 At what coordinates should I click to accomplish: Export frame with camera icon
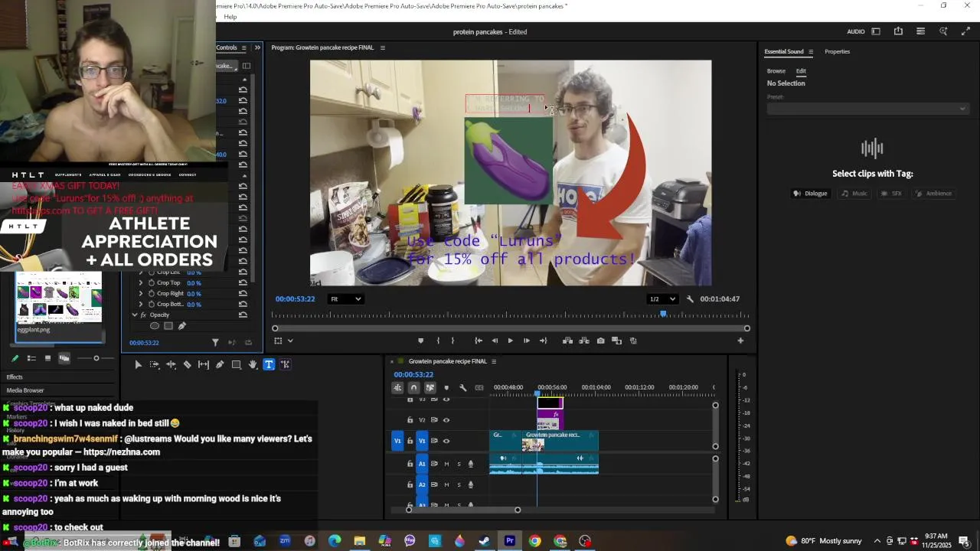tap(600, 341)
